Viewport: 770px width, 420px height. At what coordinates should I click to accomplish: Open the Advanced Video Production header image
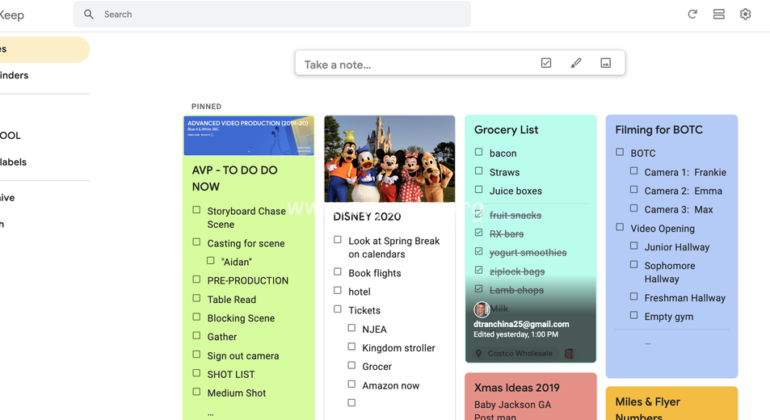(248, 136)
